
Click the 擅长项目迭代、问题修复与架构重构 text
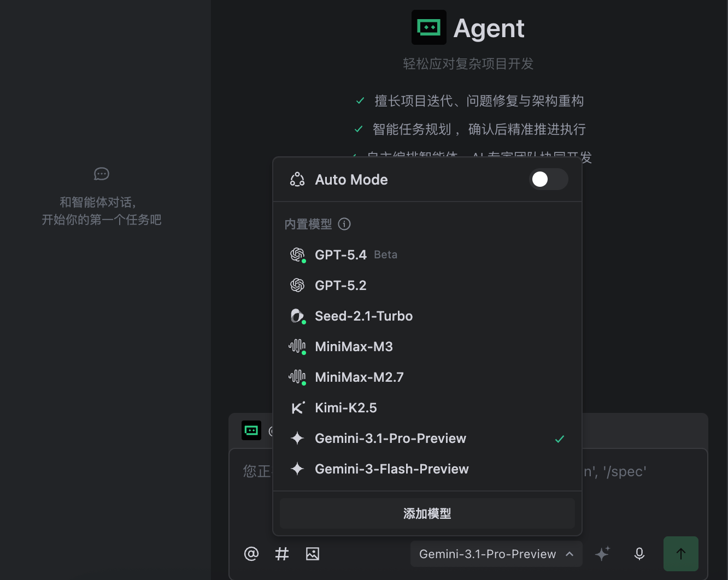(479, 101)
